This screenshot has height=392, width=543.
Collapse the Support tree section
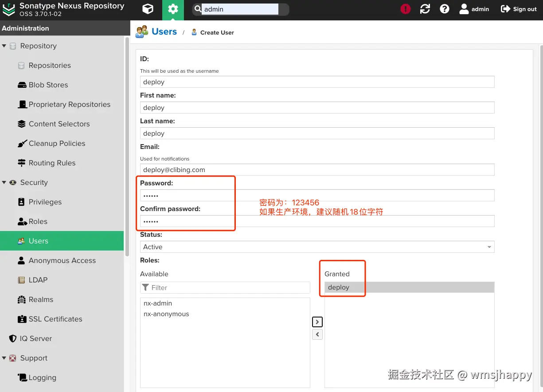[4, 358]
